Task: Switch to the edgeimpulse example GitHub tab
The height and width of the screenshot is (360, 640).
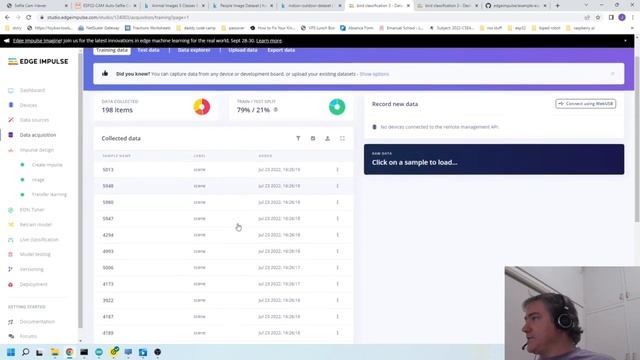Action: coord(516,6)
